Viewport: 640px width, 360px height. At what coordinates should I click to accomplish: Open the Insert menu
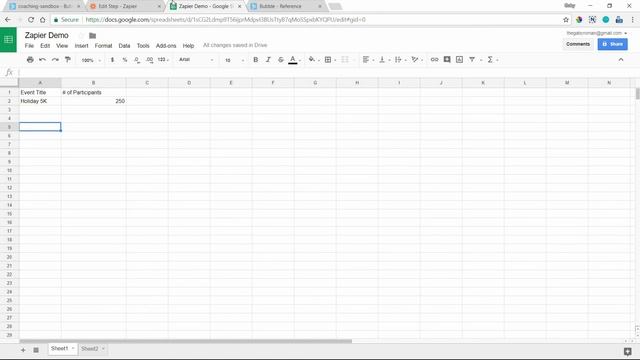pos(81,46)
